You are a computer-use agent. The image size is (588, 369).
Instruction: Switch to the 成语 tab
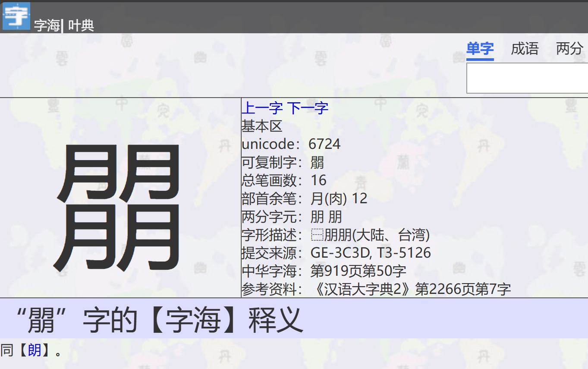pos(525,49)
